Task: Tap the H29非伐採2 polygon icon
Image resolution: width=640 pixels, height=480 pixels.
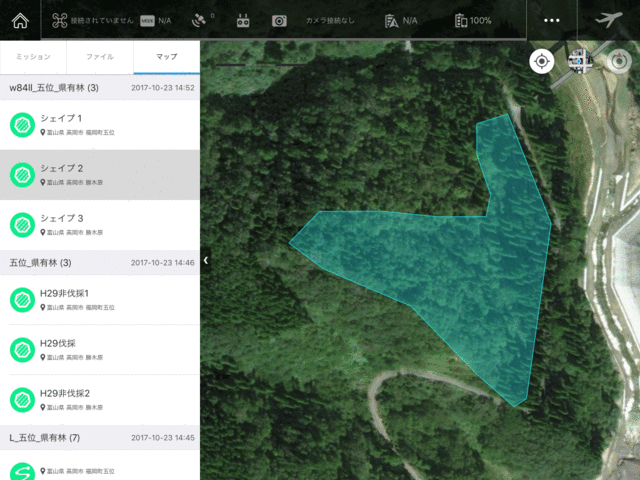Action: pos(22,400)
